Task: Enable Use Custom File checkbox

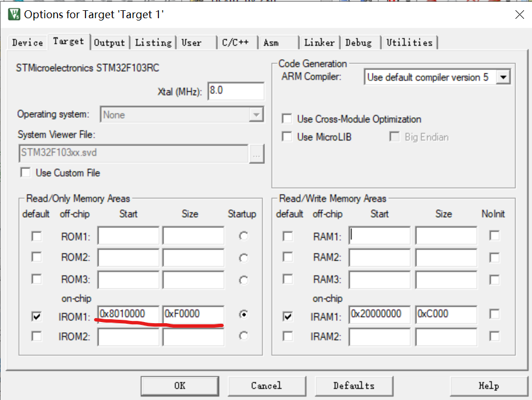Action: (x=26, y=172)
